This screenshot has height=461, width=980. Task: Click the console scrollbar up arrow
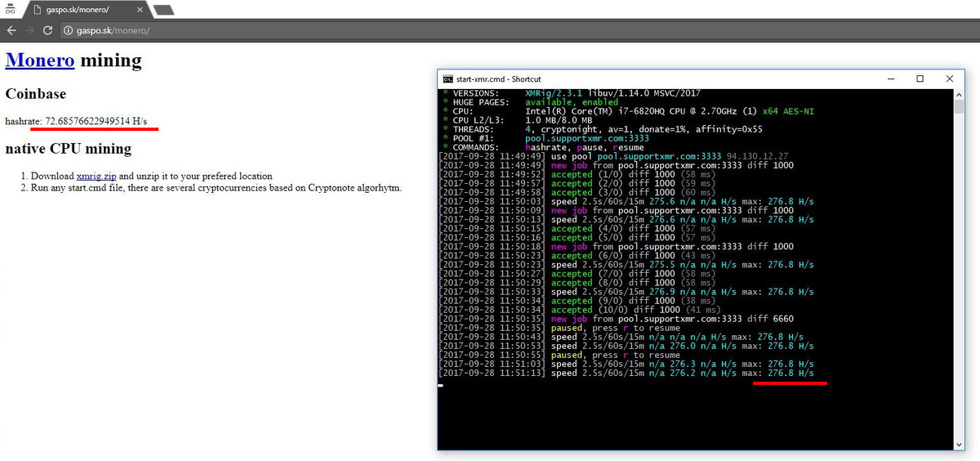[x=959, y=95]
